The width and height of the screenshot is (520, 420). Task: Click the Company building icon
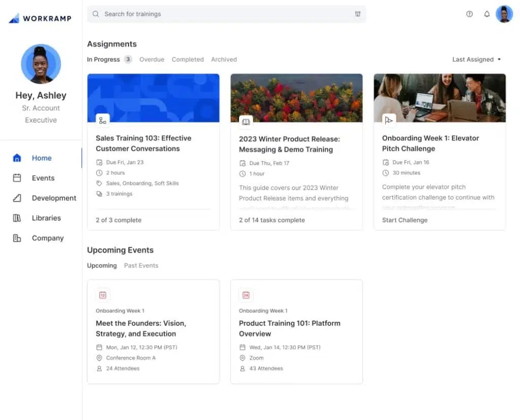click(17, 238)
